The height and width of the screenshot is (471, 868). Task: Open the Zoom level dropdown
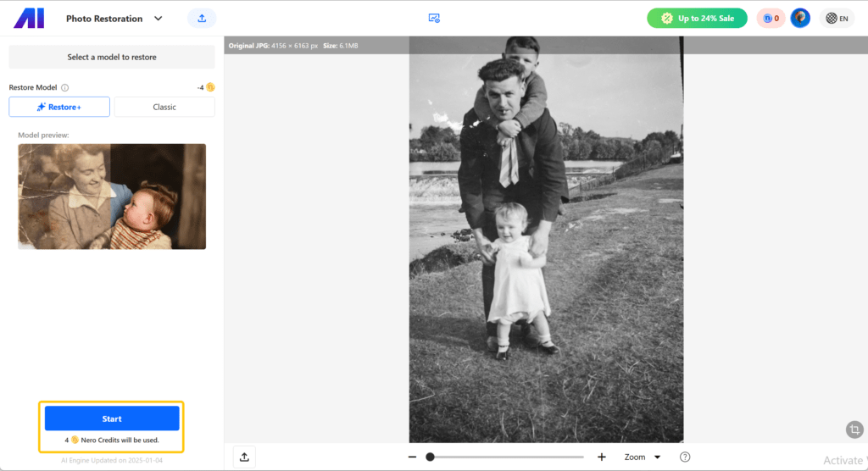click(x=643, y=457)
